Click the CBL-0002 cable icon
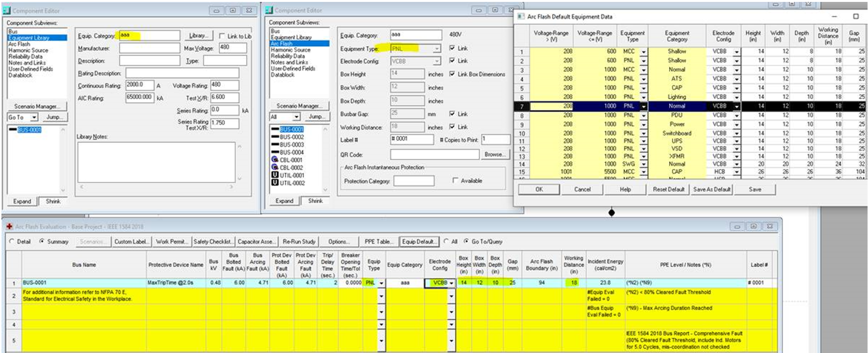The image size is (868, 353). 275,168
